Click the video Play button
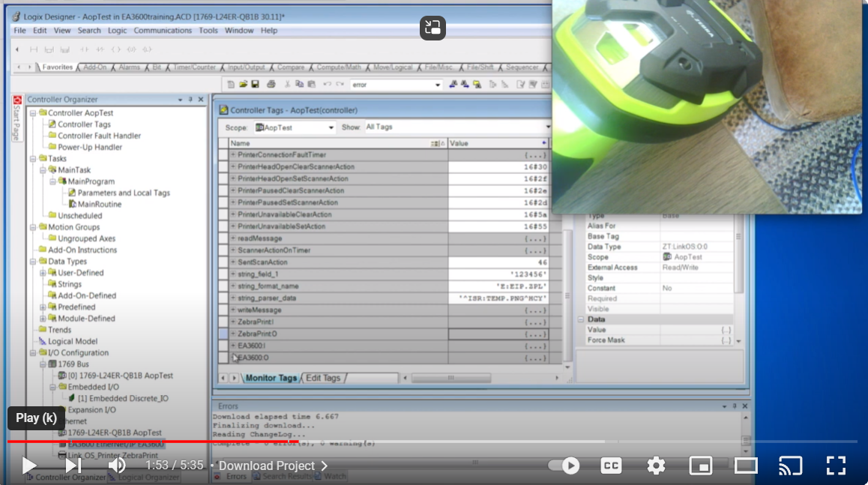Viewport: 868px width, 485px height. pyautogui.click(x=29, y=466)
